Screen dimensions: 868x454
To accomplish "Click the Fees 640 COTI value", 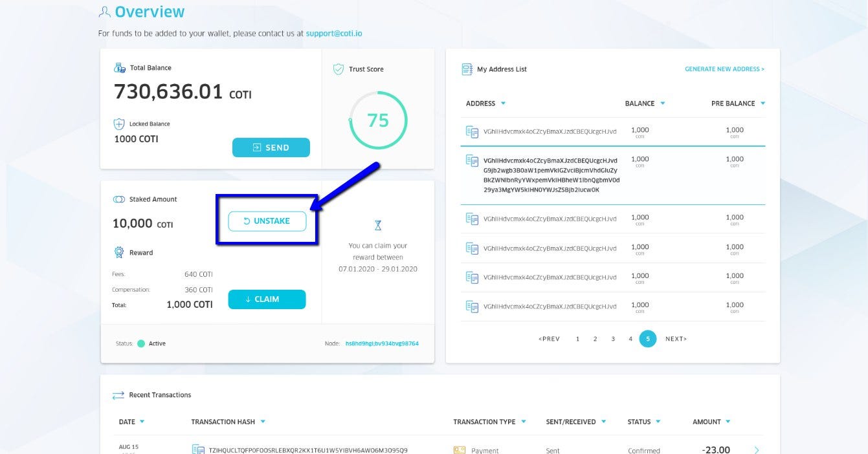I will (x=198, y=274).
